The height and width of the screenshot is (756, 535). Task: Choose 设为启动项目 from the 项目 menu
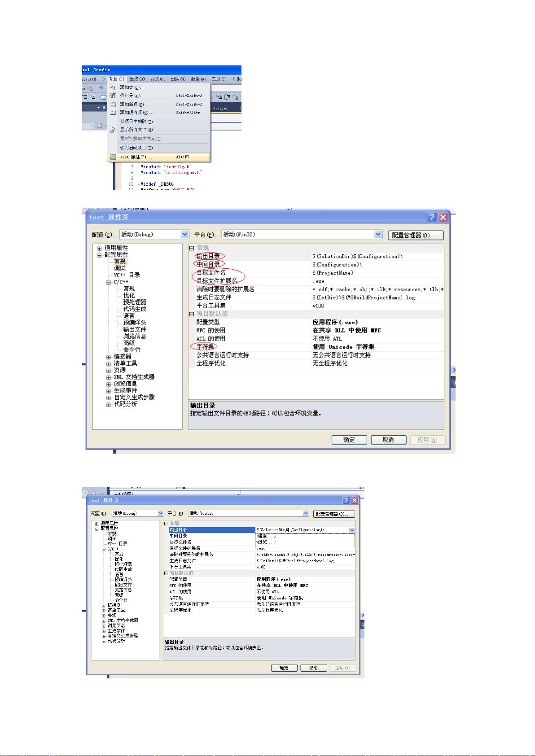click(158, 148)
